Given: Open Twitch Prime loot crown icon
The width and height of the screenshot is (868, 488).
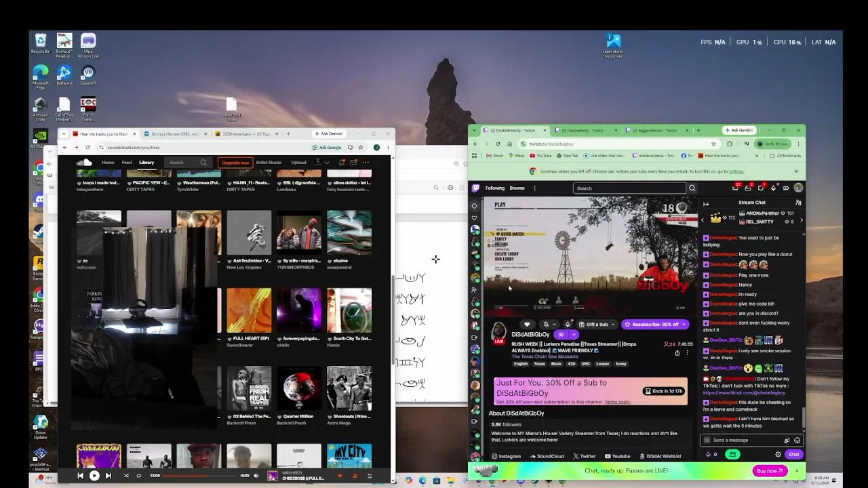Looking at the screenshot, I should [736, 188].
